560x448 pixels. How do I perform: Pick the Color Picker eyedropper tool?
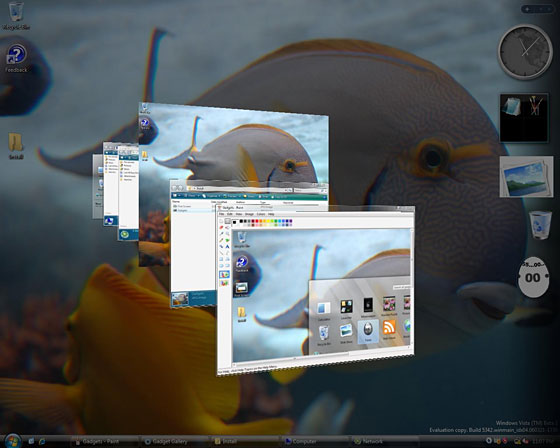coord(221,234)
